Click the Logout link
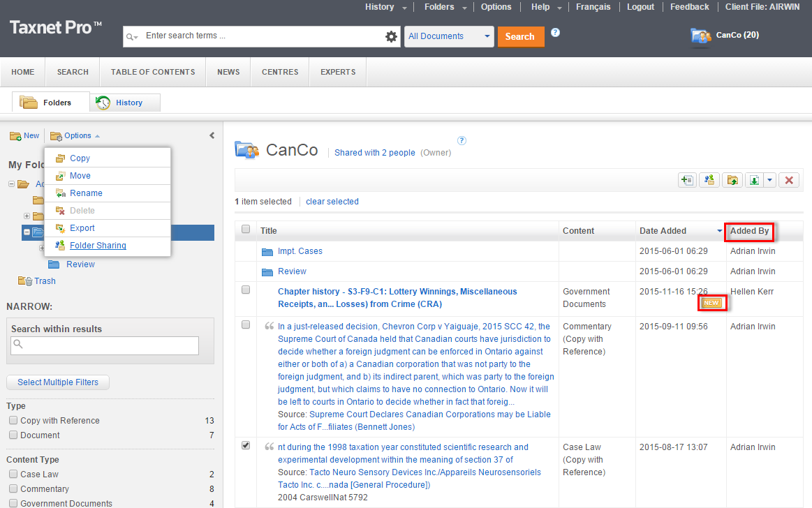This screenshot has height=508, width=812. point(640,7)
